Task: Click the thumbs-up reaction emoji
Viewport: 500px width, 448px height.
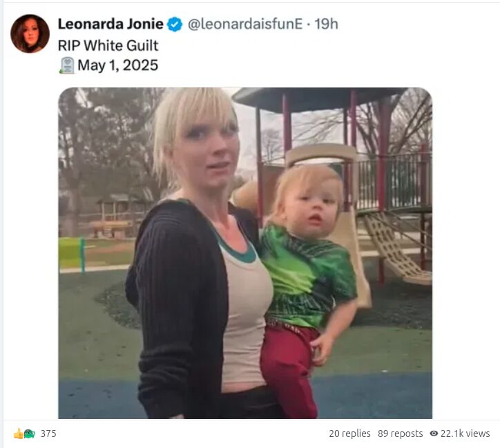Action: click(x=19, y=434)
